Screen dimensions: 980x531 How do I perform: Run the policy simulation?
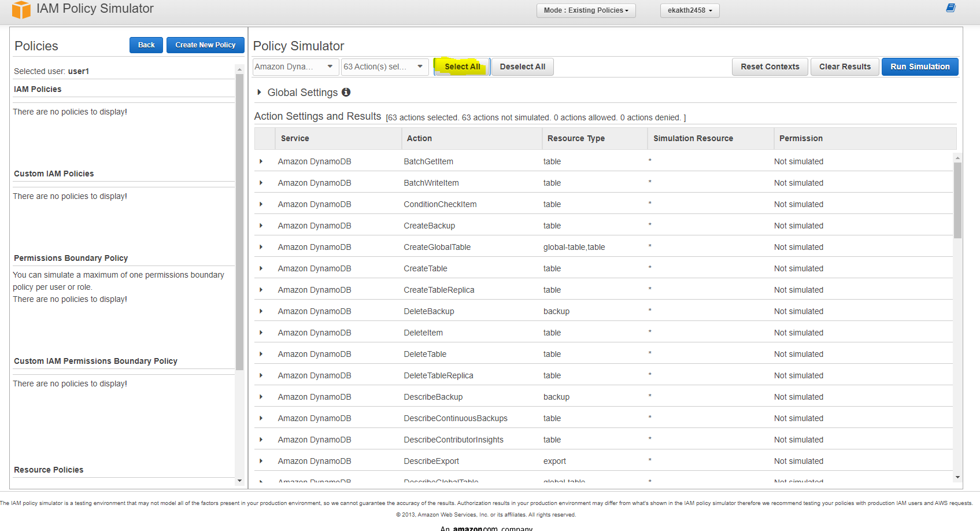920,67
